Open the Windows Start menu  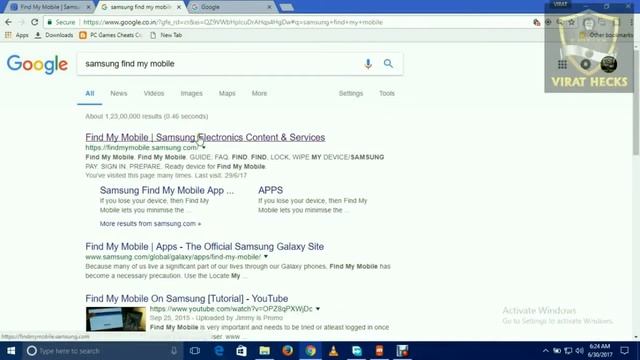click(x=11, y=351)
